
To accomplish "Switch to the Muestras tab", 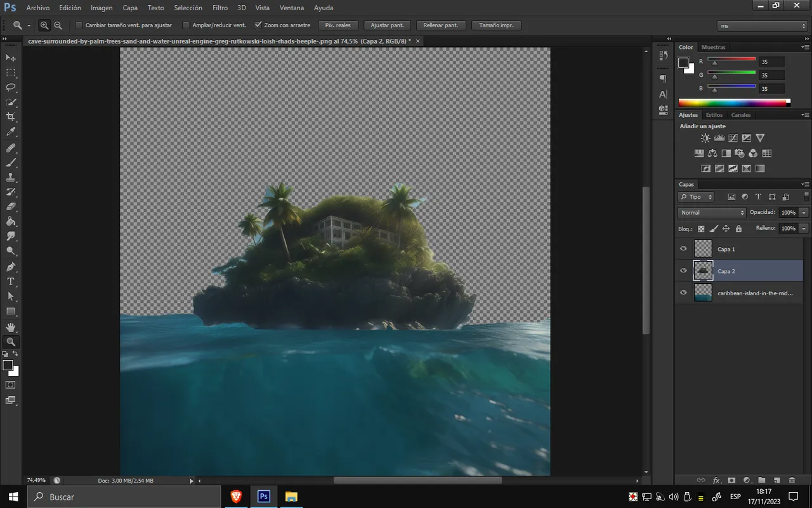I will (713, 47).
